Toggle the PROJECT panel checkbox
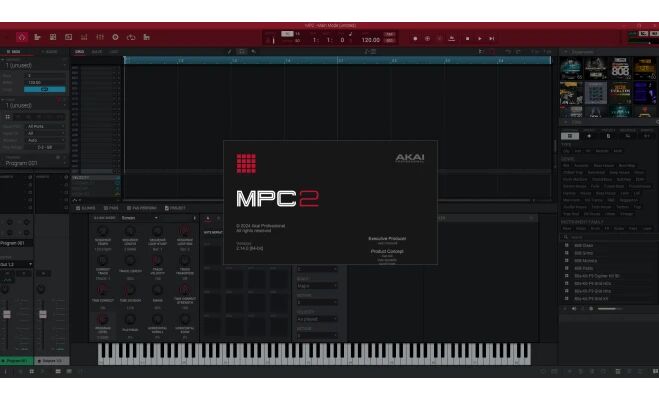The height and width of the screenshot is (400, 659). (167, 208)
